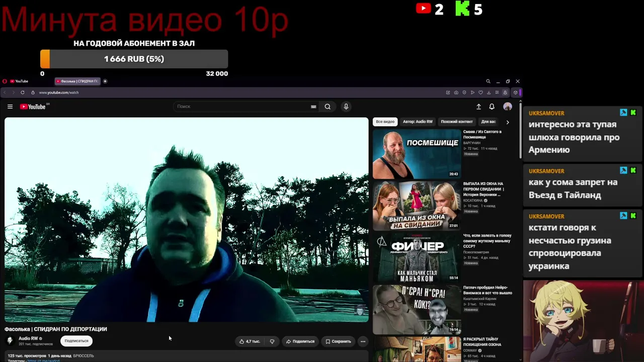Click the ВАРГУНИН channel name
This screenshot has width=644, height=362.
[x=472, y=143]
